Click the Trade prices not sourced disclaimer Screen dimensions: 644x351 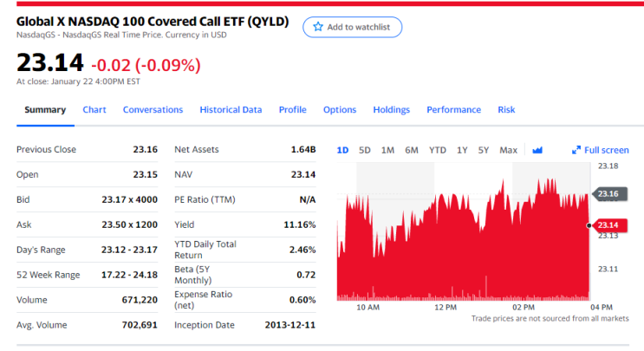(x=550, y=318)
